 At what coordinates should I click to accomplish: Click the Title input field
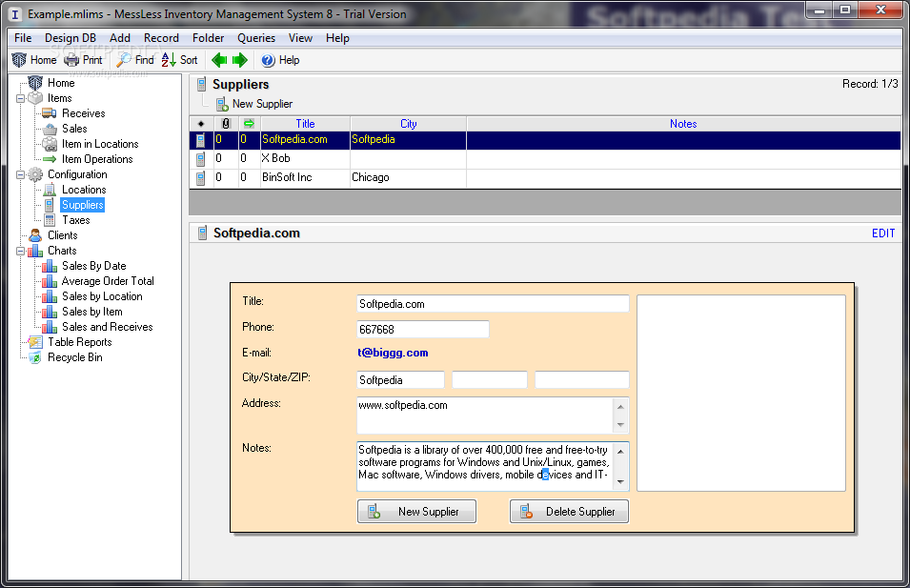click(x=493, y=304)
